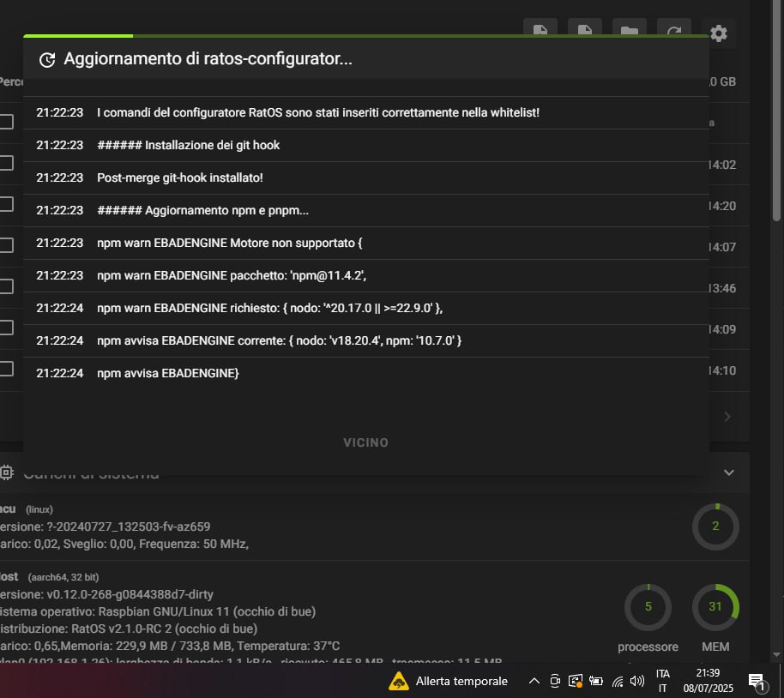Viewport: 784px width, 698px height.
Task: Click the green update progress bar
Action: (x=366, y=36)
